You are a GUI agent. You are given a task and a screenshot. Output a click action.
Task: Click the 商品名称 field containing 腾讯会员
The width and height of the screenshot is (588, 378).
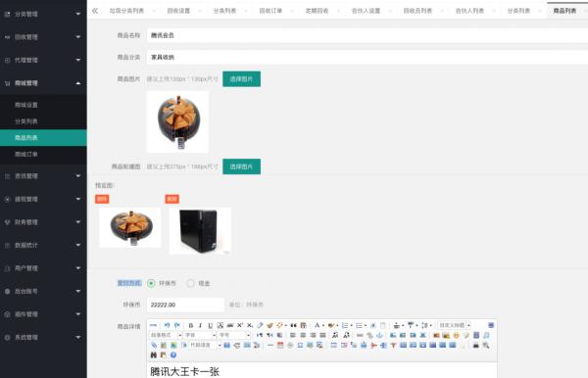click(x=367, y=35)
